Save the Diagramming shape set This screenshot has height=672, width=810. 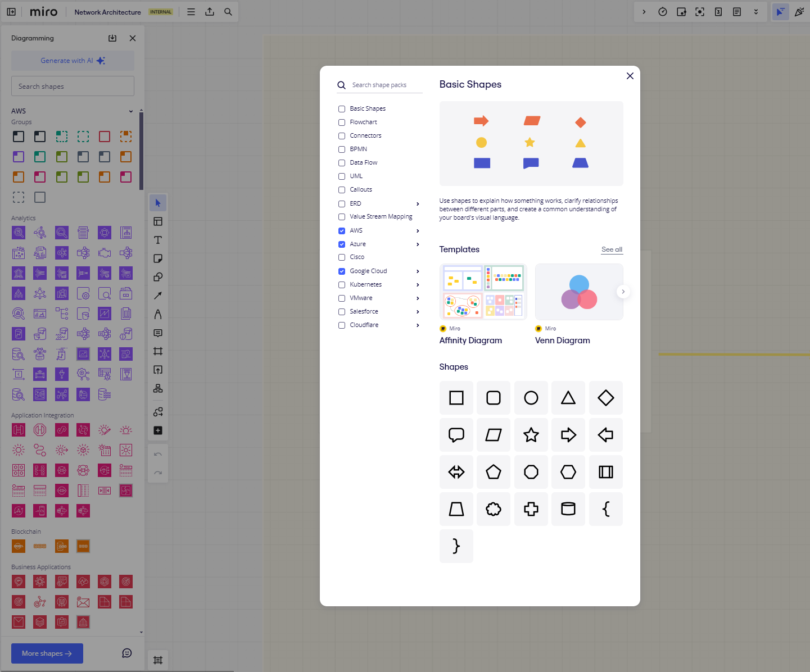(x=112, y=38)
